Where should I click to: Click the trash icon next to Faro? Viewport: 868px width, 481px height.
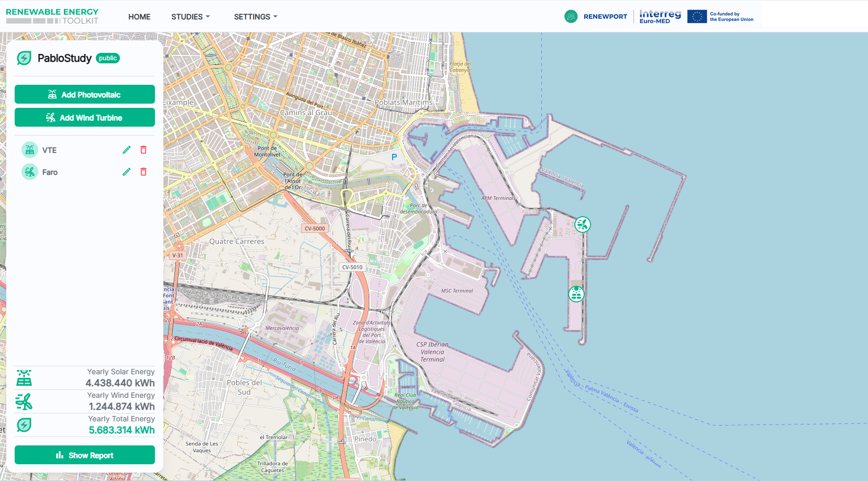point(143,172)
